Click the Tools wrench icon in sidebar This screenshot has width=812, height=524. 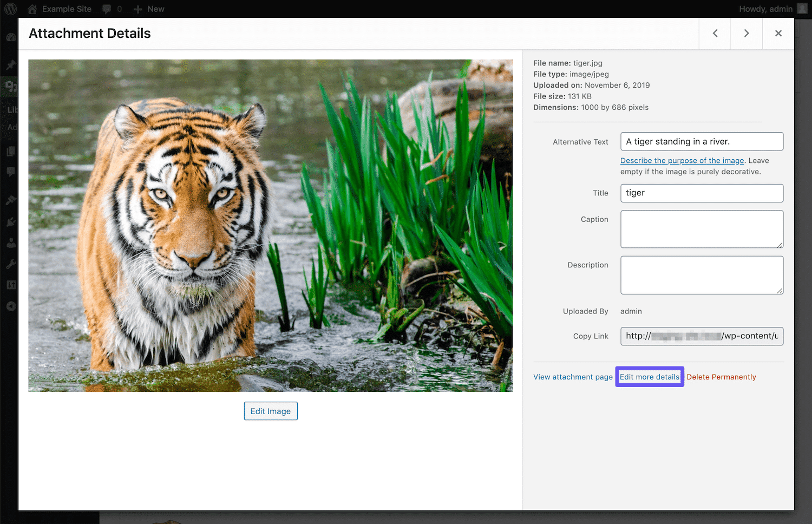(10, 264)
